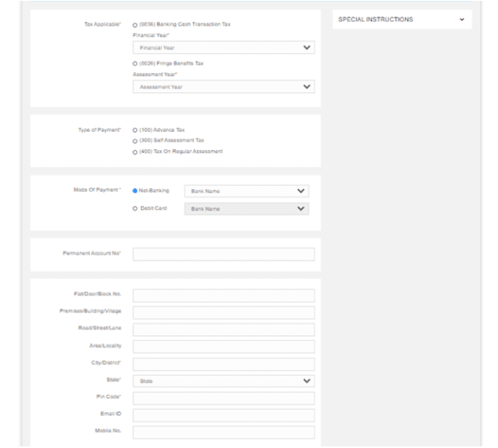Click the Pin Code input field
The image size is (498, 448).
tap(223, 398)
